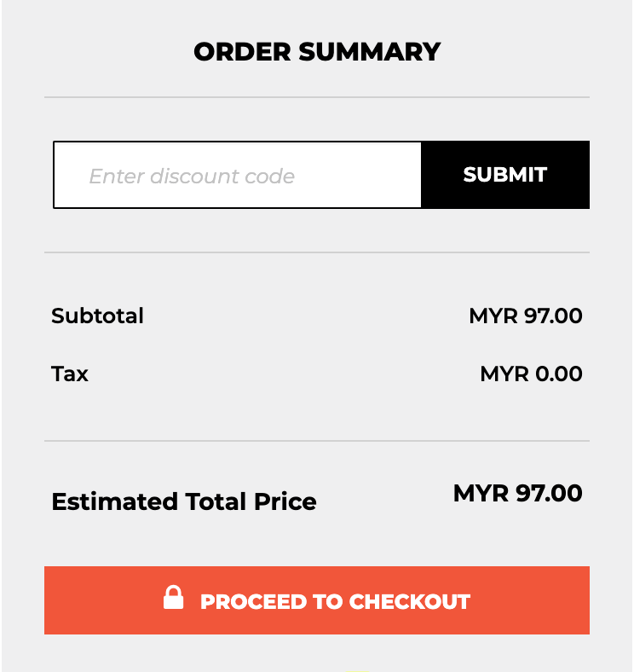Click empty right side of discount input

(x=360, y=175)
